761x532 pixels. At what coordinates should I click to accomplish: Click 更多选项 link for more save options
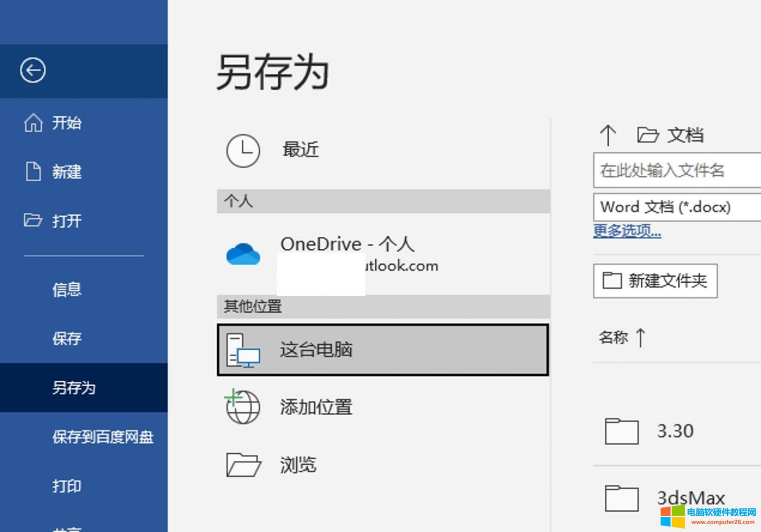(627, 231)
